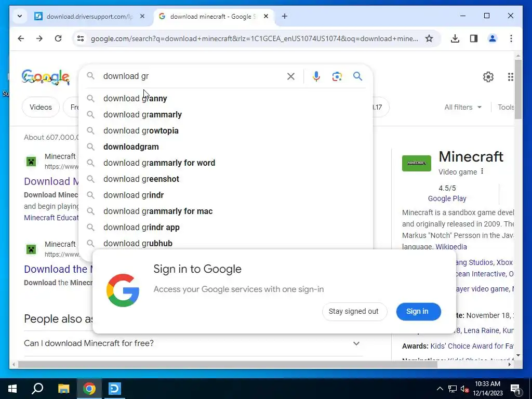Open Google quick settings gear
The height and width of the screenshot is (399, 532).
pos(488,77)
